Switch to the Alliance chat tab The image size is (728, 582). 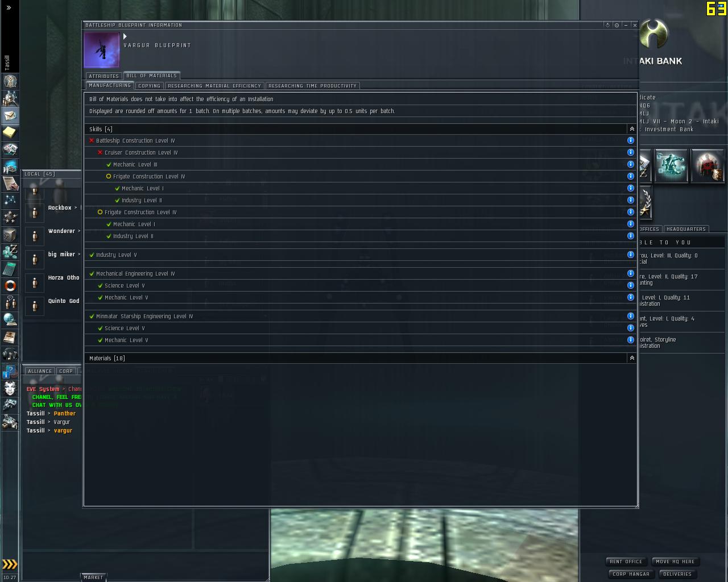pos(40,371)
